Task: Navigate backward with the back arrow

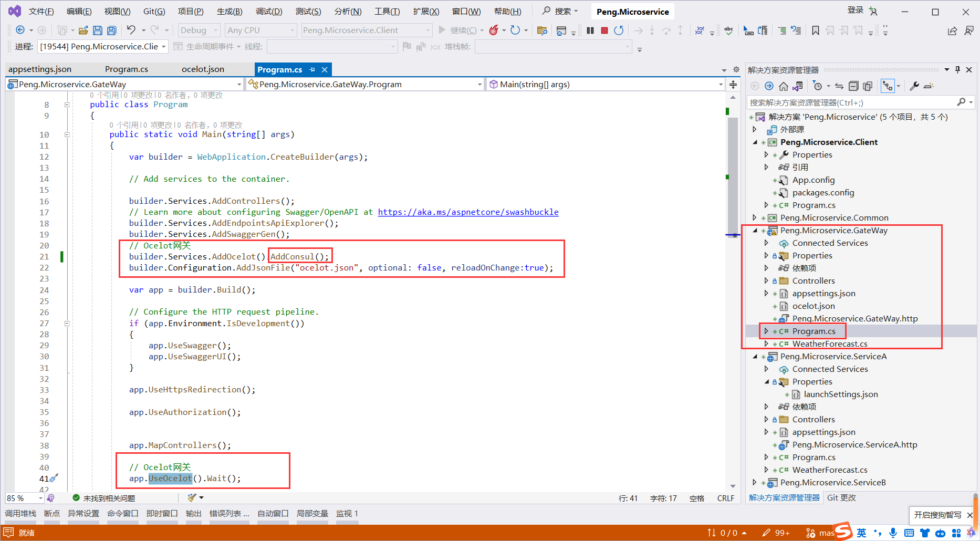Action: click(20, 30)
